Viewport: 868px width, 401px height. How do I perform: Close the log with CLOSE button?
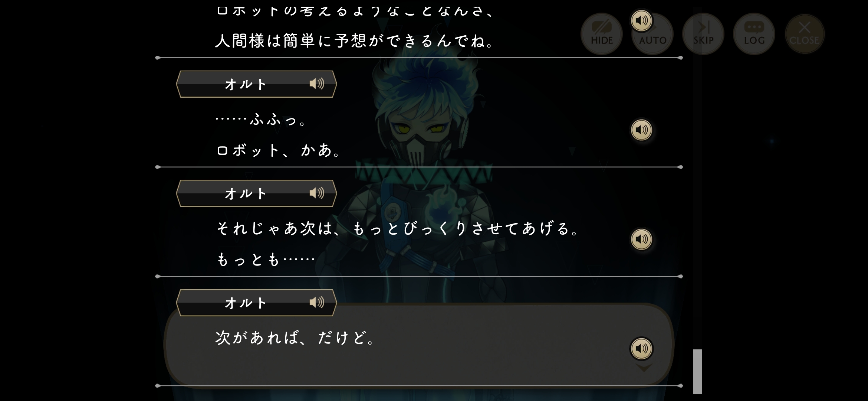click(805, 34)
